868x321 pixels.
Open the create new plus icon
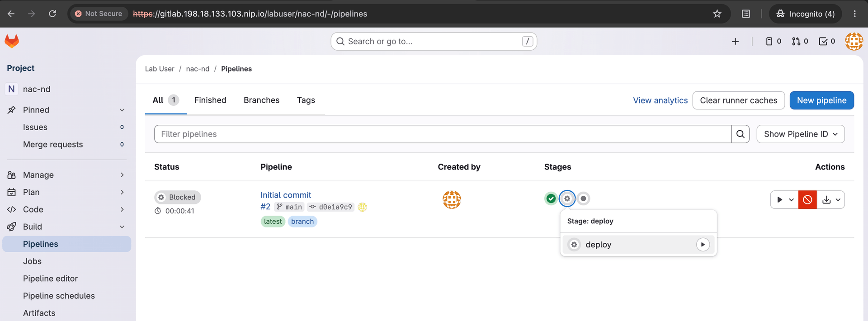coord(735,42)
